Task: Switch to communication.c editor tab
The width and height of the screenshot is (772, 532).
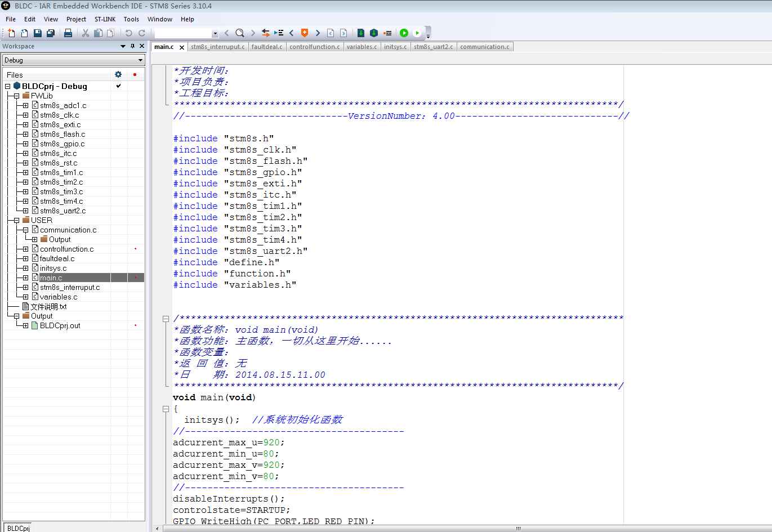Action: coord(485,47)
